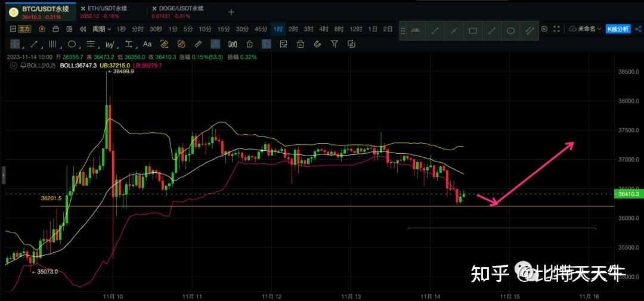Open the split layout icon
The height and width of the screenshot is (301, 644).
tap(69, 29)
